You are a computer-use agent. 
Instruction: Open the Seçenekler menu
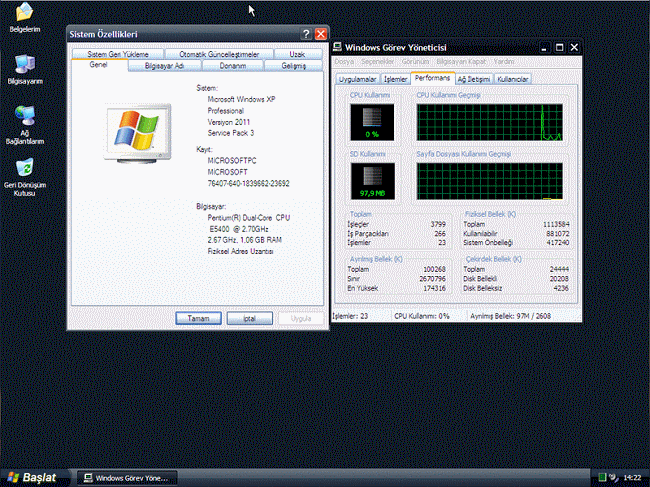point(378,61)
